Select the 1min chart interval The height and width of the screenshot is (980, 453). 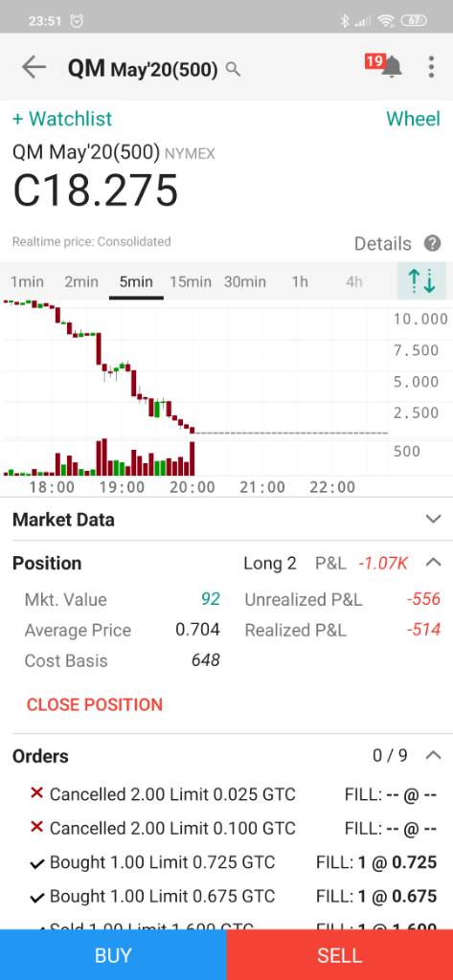27,282
